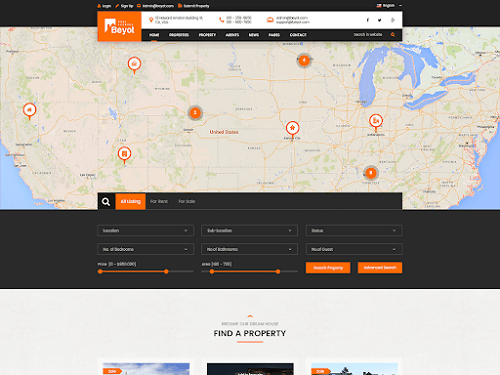Click the building map pin in Utah
Screen dimensions: 500x375
124,155
